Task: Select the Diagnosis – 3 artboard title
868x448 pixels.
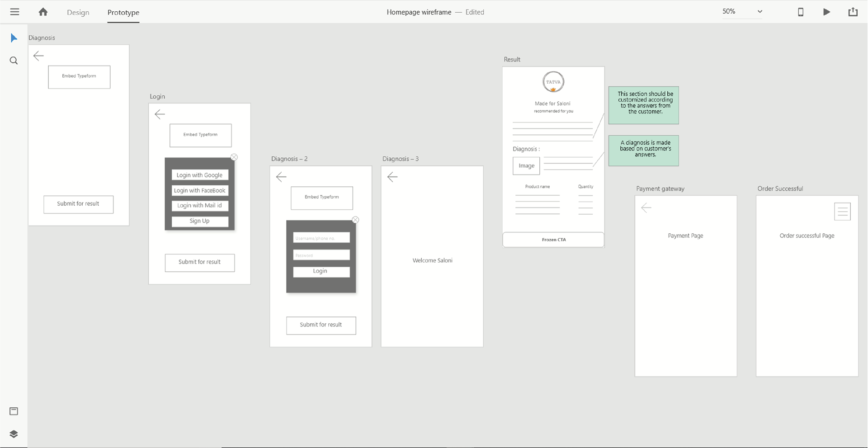Action: click(401, 159)
